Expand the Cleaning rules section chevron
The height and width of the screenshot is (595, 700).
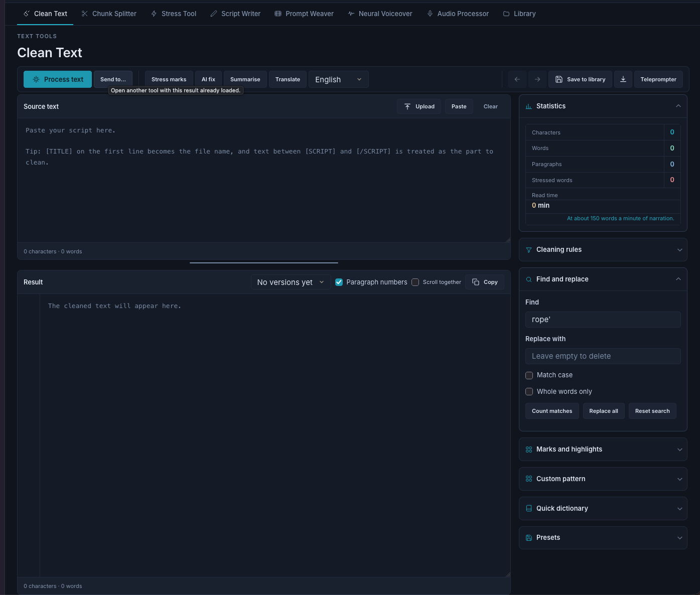tap(680, 250)
